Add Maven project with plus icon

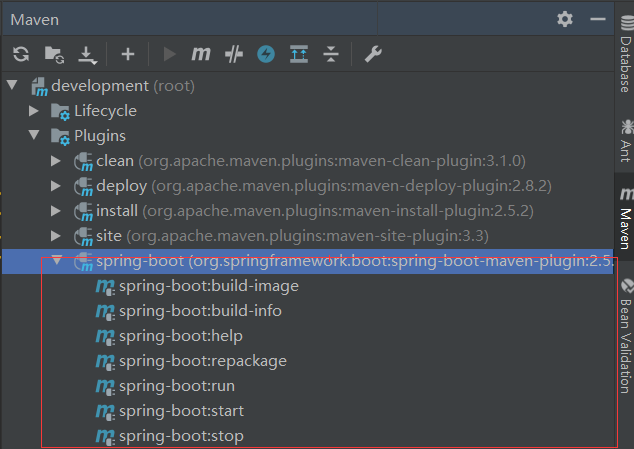[x=128, y=54]
